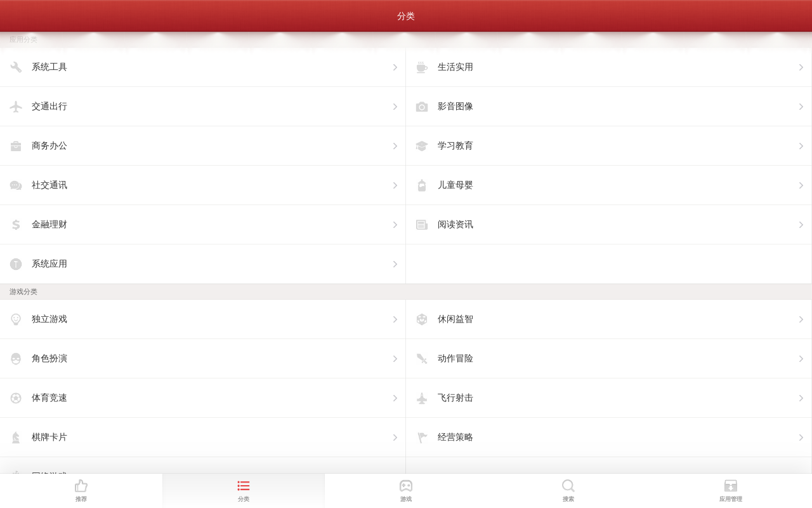Select the skull icon beside 角色扮演
This screenshot has height=508, width=812.
(x=16, y=359)
